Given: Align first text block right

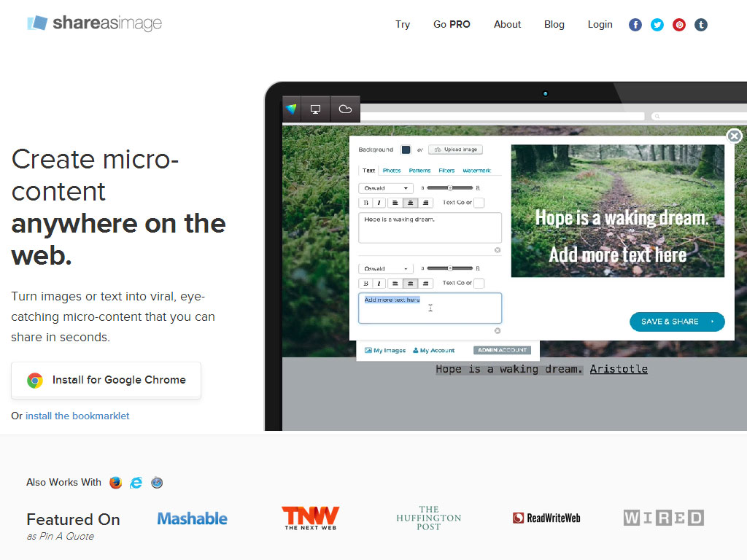Looking at the screenshot, I should [425, 203].
